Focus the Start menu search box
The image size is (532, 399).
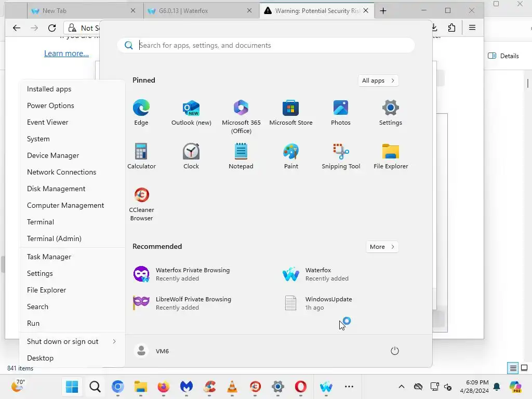(x=266, y=45)
